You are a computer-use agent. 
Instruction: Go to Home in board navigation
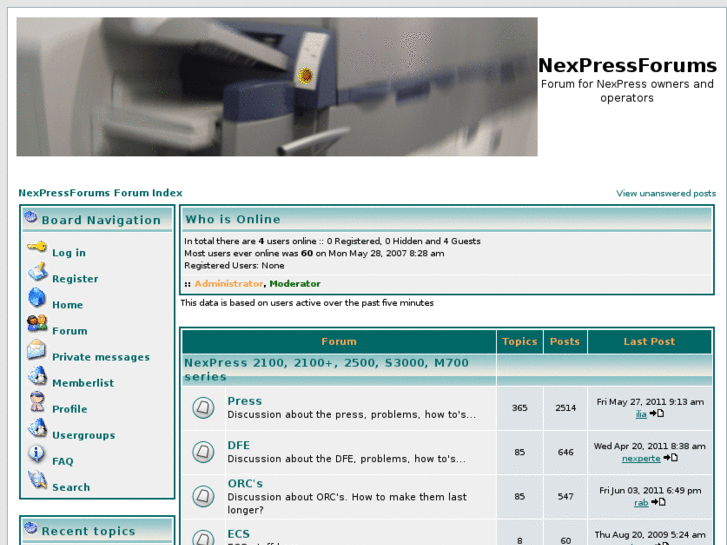67,305
